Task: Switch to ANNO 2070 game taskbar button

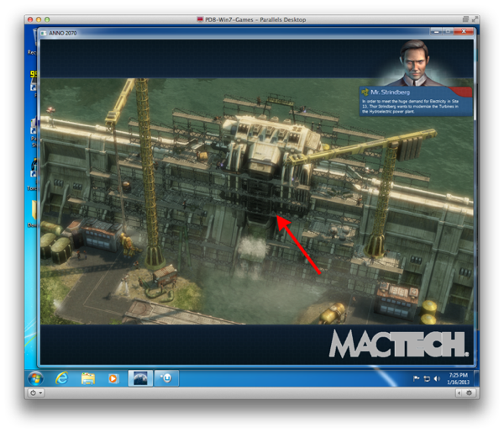Action: click(x=139, y=378)
